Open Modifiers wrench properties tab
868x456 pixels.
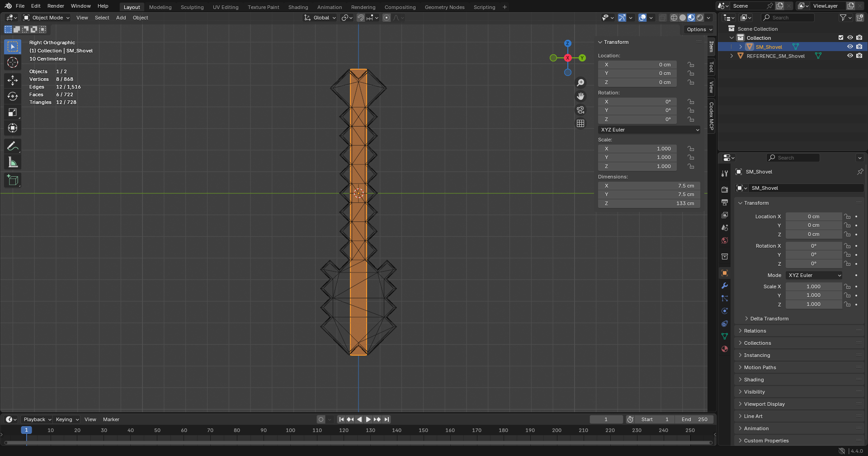coord(725,286)
